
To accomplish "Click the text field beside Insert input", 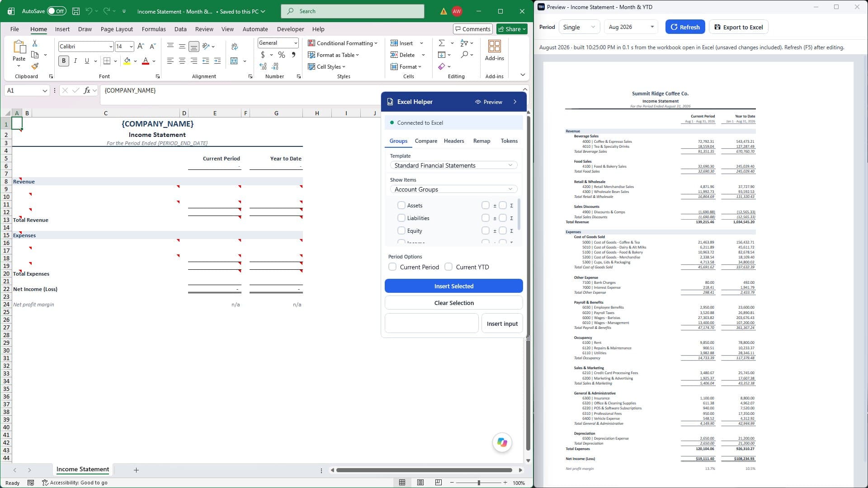I will (431, 324).
